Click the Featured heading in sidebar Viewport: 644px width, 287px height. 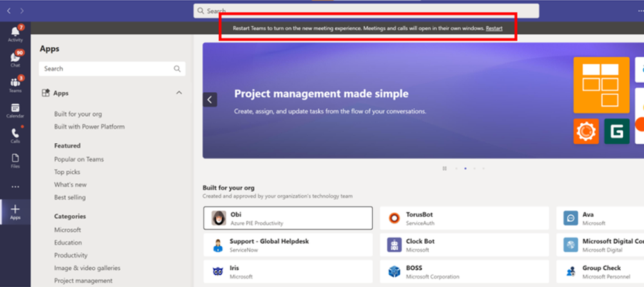[67, 146]
